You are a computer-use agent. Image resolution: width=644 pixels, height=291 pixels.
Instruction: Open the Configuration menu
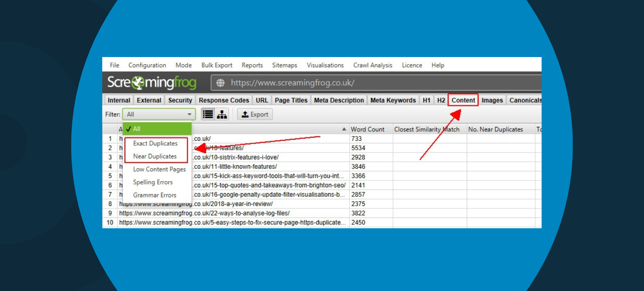point(147,65)
